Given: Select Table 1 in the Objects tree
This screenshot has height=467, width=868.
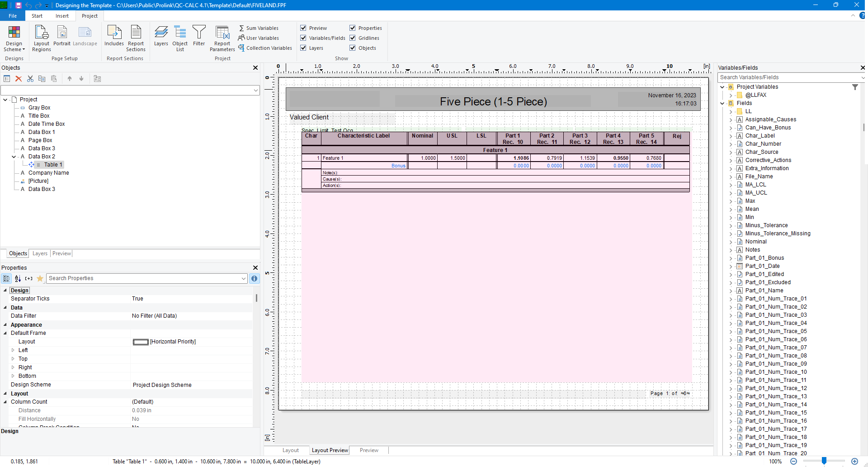Looking at the screenshot, I should pyautogui.click(x=52, y=164).
